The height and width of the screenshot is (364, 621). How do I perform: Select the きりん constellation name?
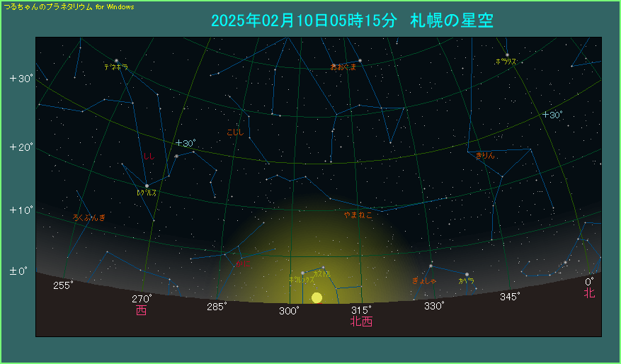pos(485,154)
